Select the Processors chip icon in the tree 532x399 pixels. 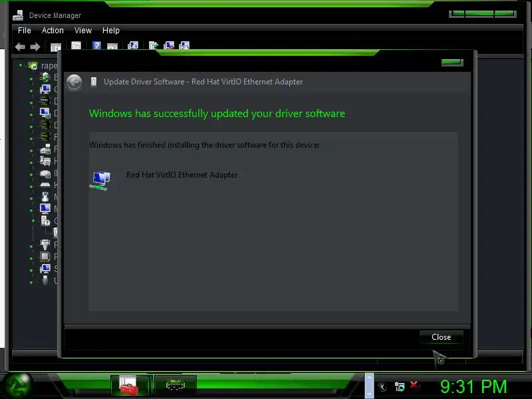click(x=45, y=257)
